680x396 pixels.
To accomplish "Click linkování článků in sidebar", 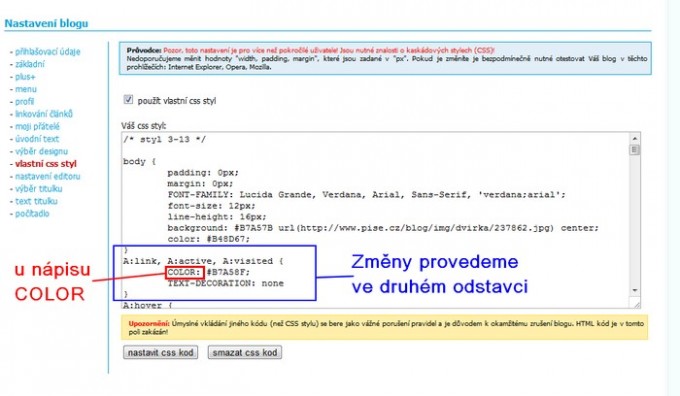I will point(44,114).
